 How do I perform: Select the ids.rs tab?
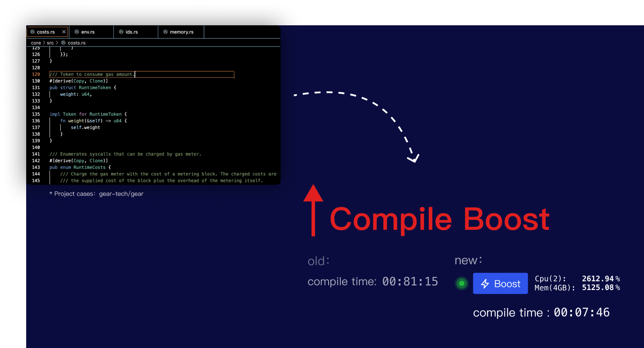pyautogui.click(x=136, y=32)
